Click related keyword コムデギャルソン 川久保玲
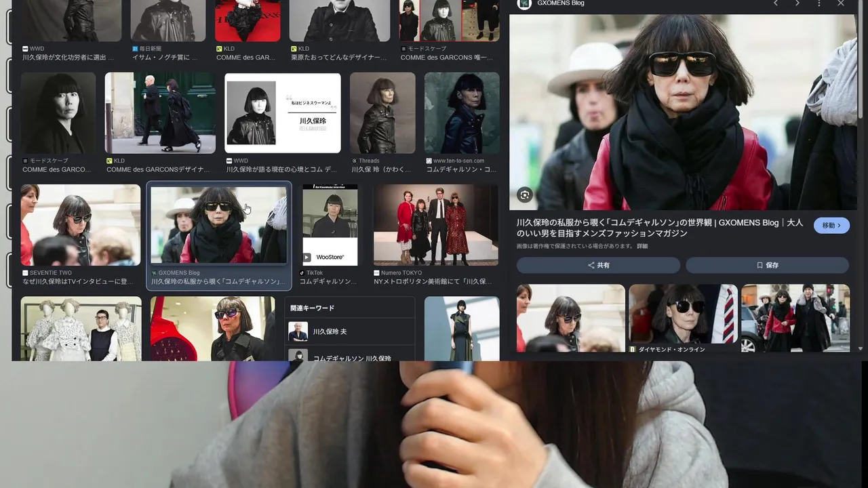 [350, 355]
